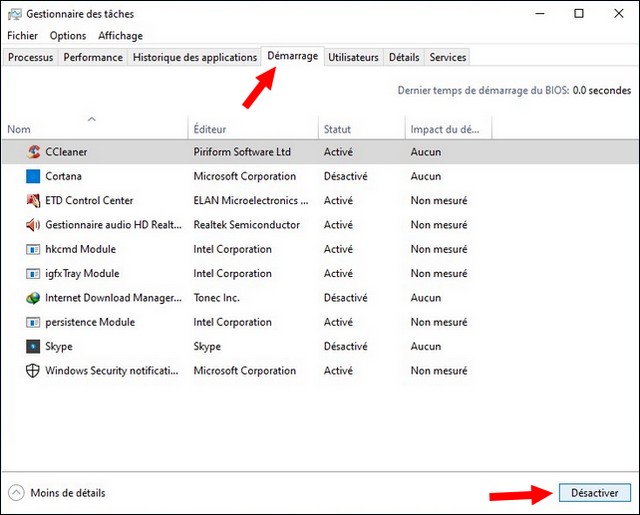The width and height of the screenshot is (640, 515).
Task: Click Désactivé status in Cortana row
Action: tap(346, 176)
